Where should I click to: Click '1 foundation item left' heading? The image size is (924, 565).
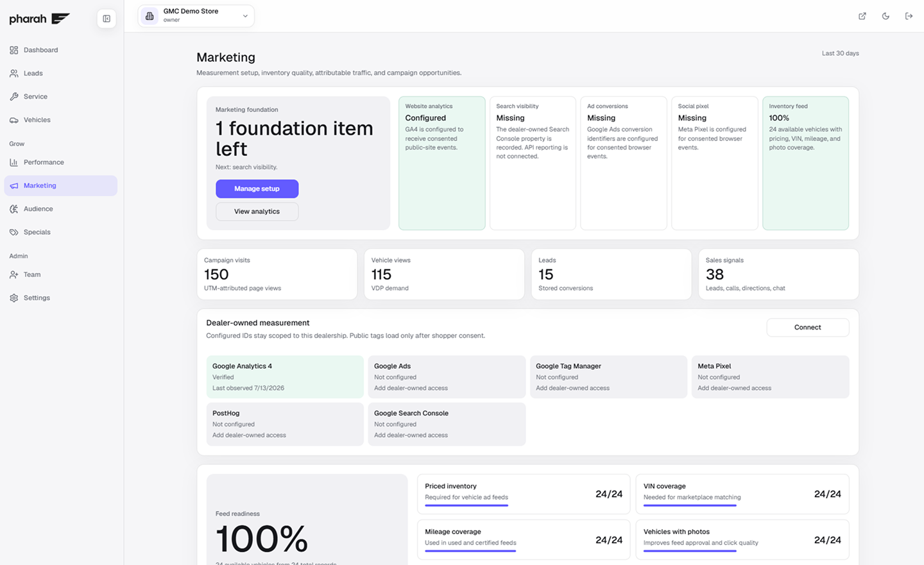[x=295, y=139]
